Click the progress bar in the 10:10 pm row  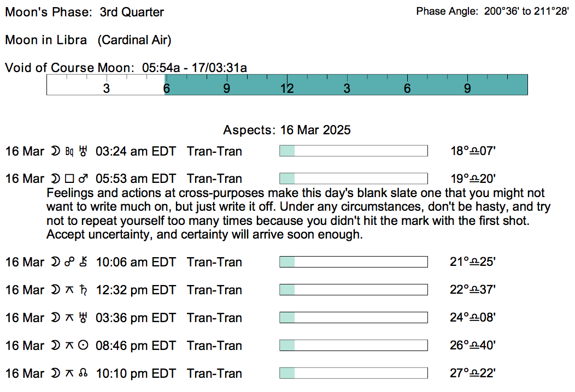tap(353, 373)
